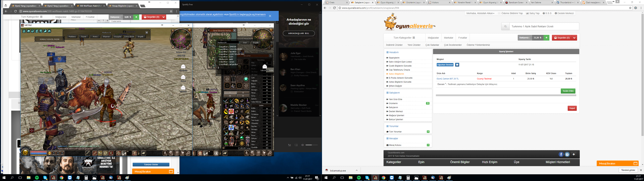Click the Facebook icon in the site footer

(561, 155)
